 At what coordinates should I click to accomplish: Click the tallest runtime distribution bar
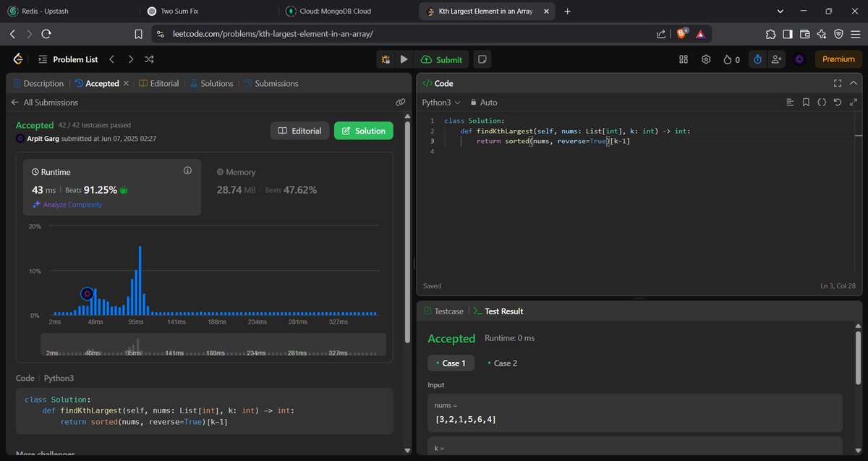[x=140, y=281]
